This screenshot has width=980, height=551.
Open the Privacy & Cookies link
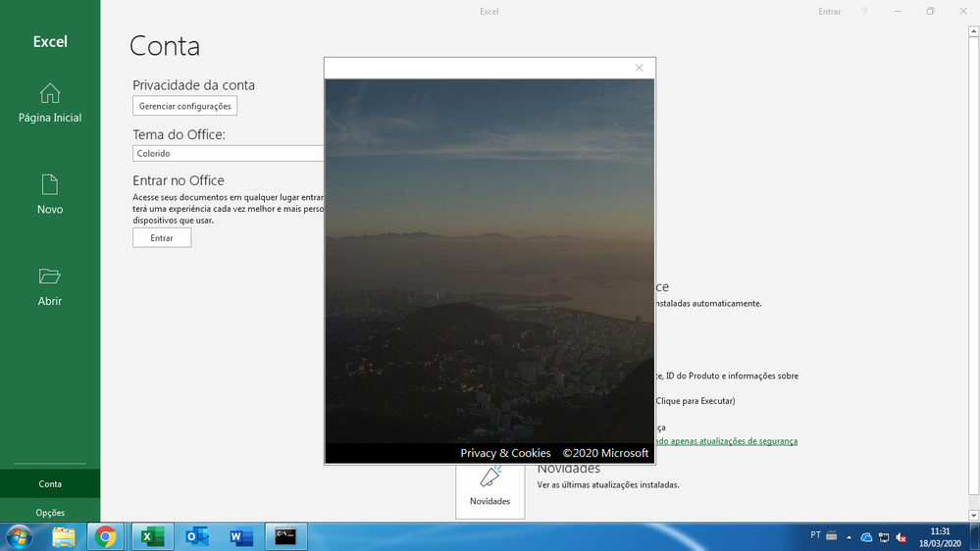(505, 453)
